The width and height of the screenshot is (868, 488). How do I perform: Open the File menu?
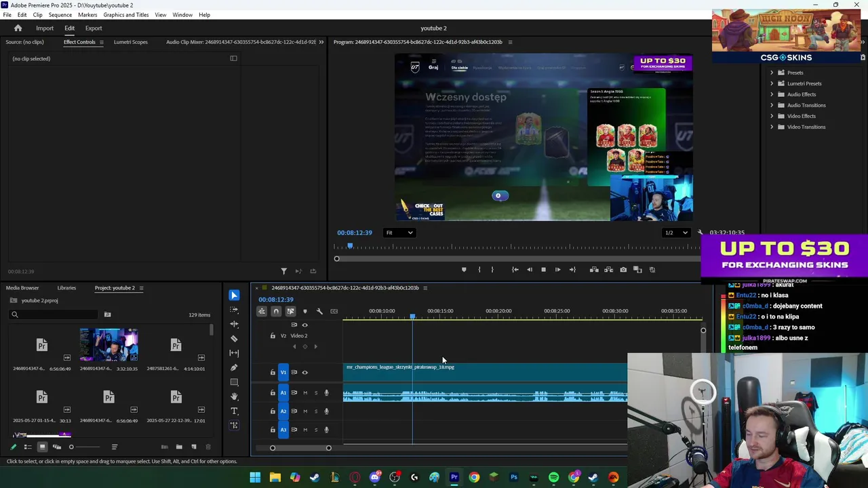[x=7, y=15]
